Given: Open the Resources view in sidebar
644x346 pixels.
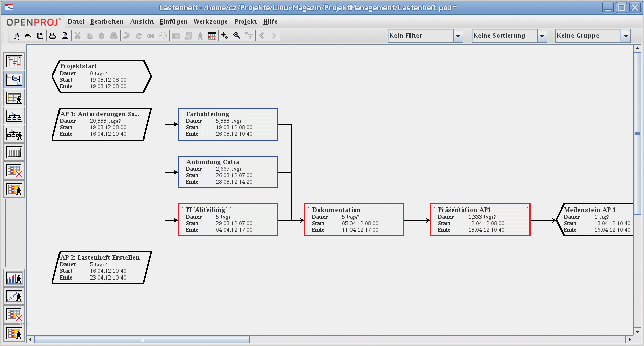Looking at the screenshot, I should tap(15, 98).
